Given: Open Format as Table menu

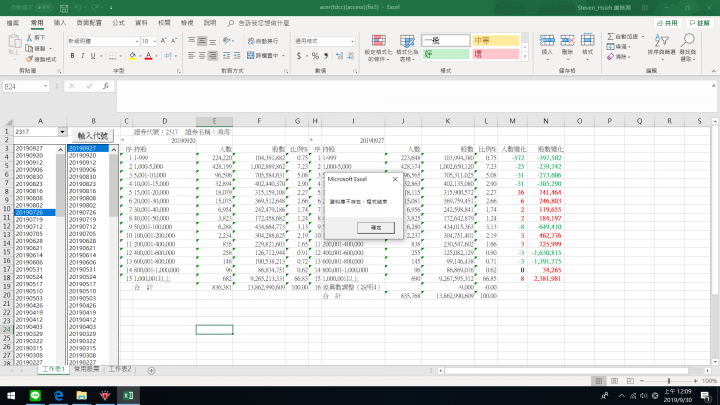Looking at the screenshot, I should pyautogui.click(x=407, y=48).
